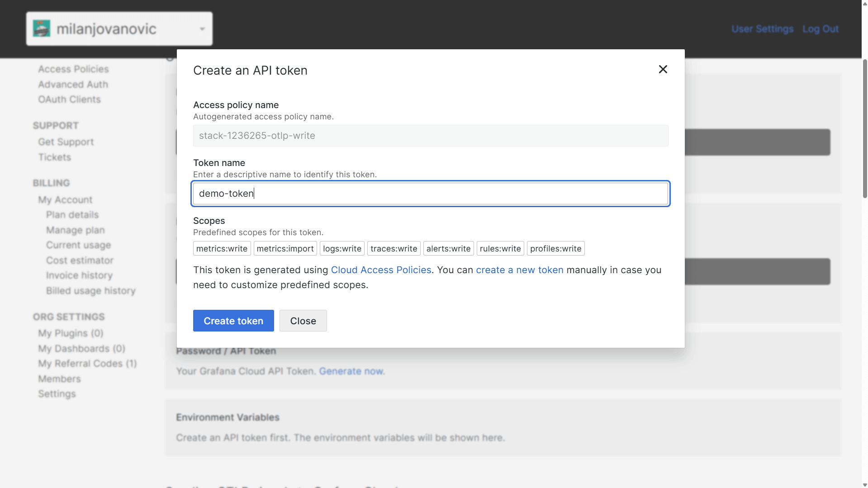Image resolution: width=868 pixels, height=488 pixels.
Task: Focus the Token name input field
Action: (x=430, y=193)
